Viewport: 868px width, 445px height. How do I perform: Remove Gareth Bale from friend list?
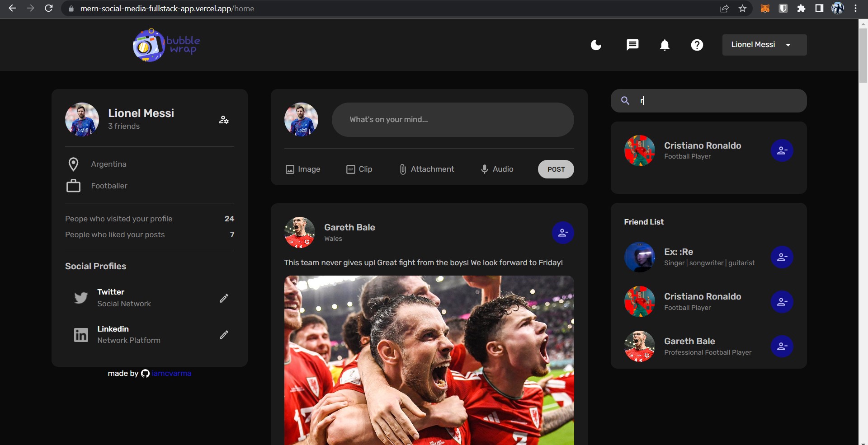(x=782, y=347)
